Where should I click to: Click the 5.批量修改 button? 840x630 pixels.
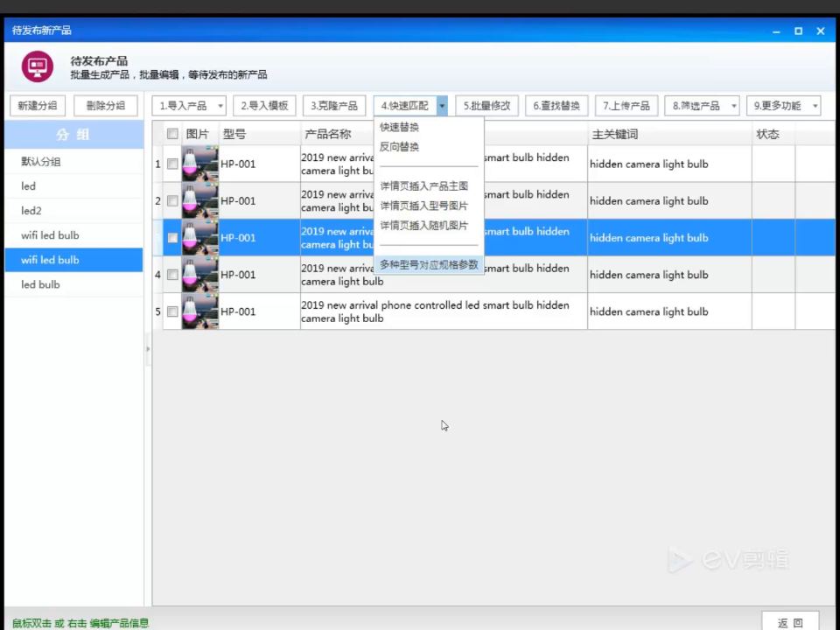[487, 106]
